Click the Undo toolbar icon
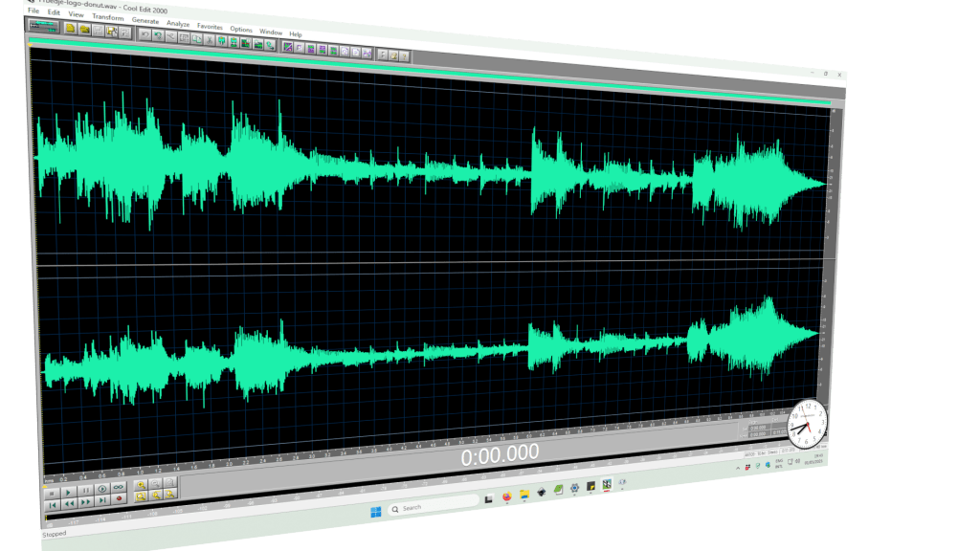The width and height of the screenshot is (980, 551). 144,33
